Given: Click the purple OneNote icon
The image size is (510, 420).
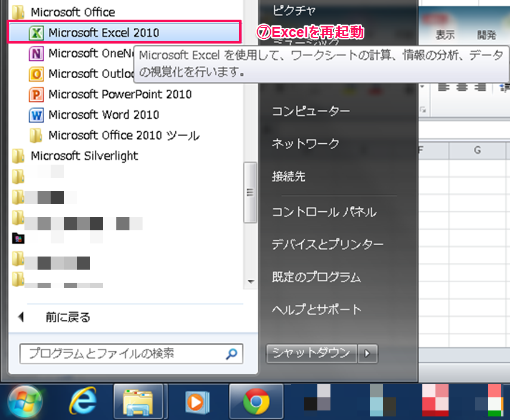Looking at the screenshot, I should point(36,54).
